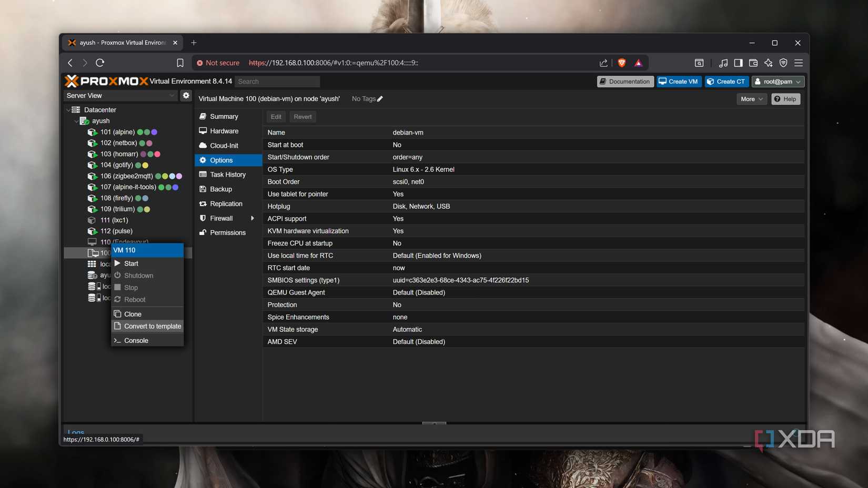Expand the More dropdown menu
The width and height of the screenshot is (868, 488).
[x=751, y=99]
